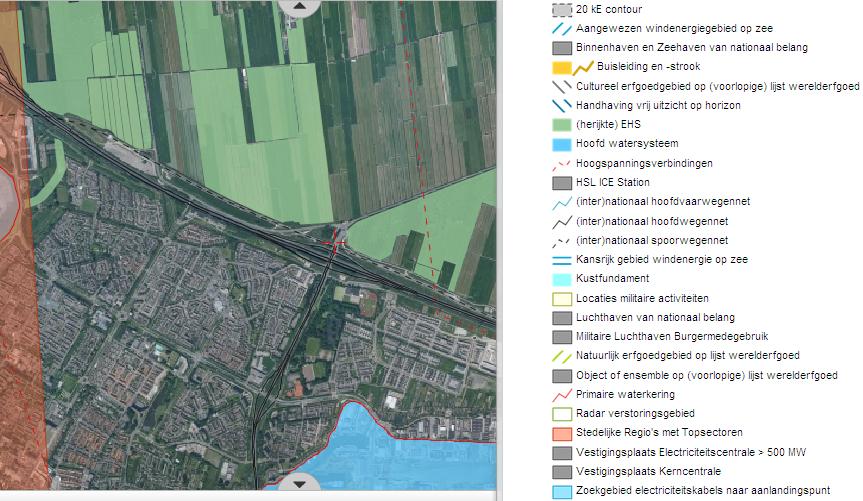Click the Hoofd watersysteem blue legend swatch
The width and height of the screenshot is (863, 501).
[562, 144]
